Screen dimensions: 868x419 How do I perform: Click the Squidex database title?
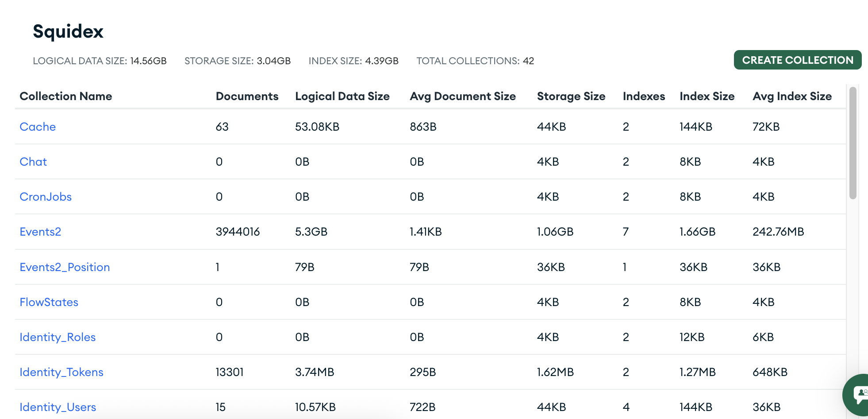(68, 31)
